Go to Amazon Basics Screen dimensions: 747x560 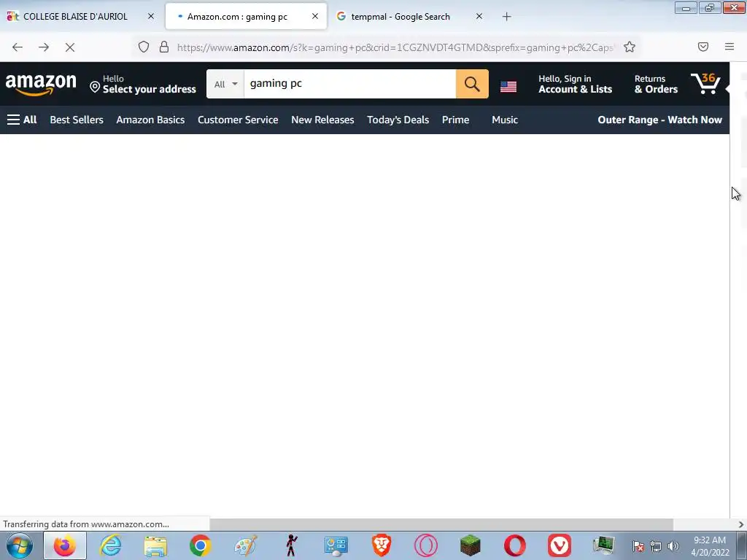click(150, 120)
